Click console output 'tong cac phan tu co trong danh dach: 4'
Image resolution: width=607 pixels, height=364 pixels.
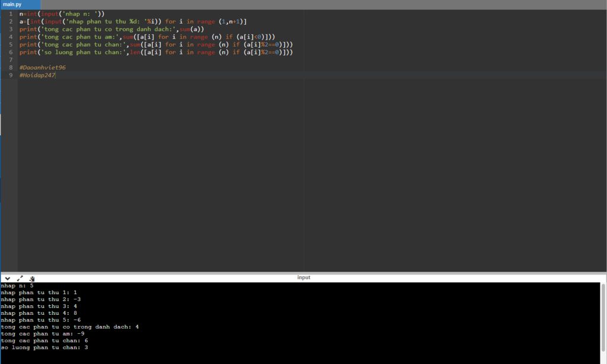[x=70, y=327]
